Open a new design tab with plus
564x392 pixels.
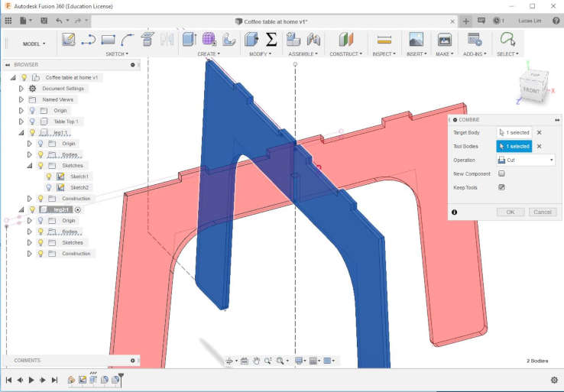[x=466, y=21]
